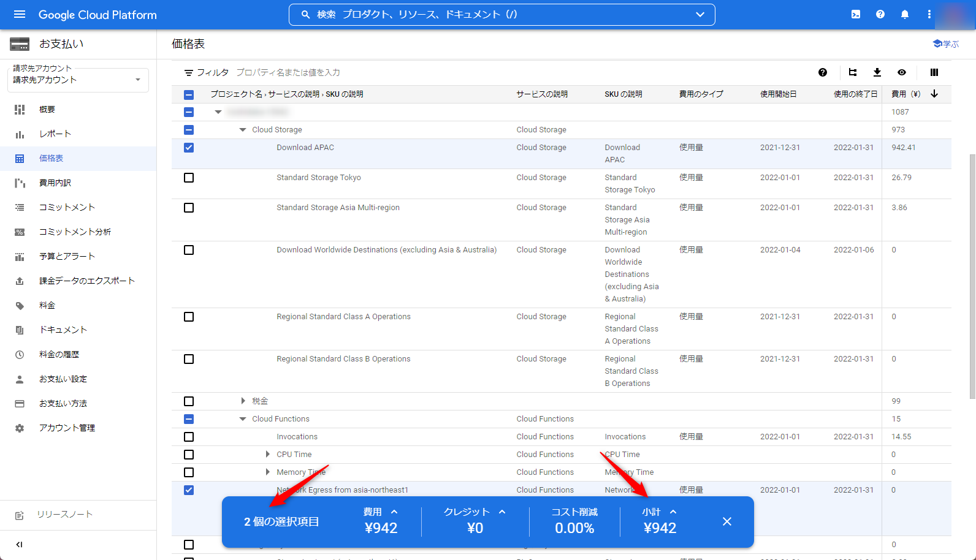Click the サービスの説明 column header

coord(542,94)
